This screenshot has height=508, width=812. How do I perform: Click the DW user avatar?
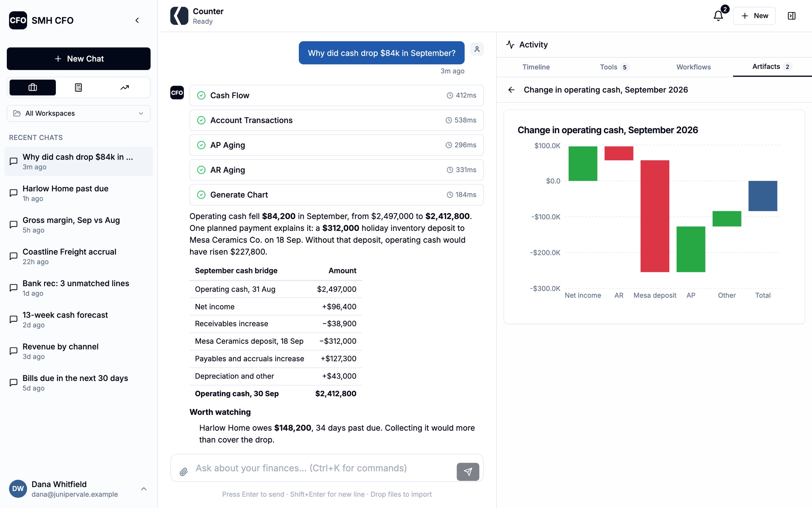coord(18,489)
